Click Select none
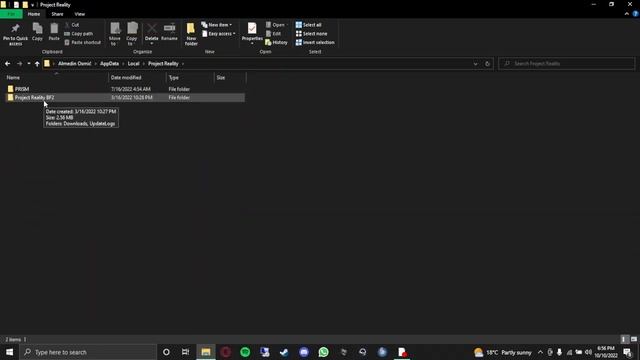Viewport: 640px width, 360px height. click(x=311, y=33)
